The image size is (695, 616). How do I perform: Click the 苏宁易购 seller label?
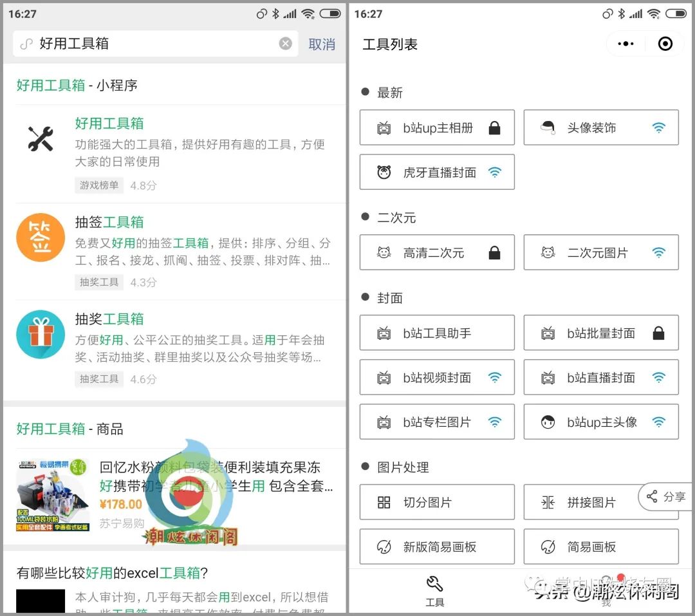point(122,523)
